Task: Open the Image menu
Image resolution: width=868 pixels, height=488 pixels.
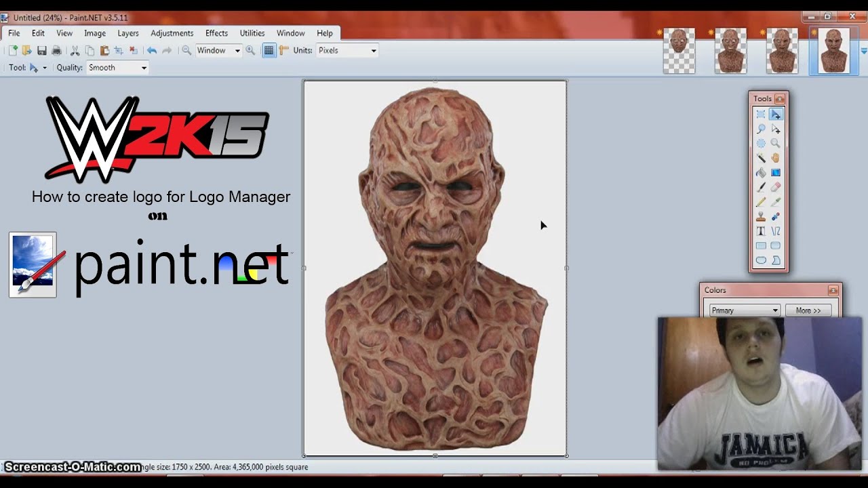Action: [x=95, y=33]
